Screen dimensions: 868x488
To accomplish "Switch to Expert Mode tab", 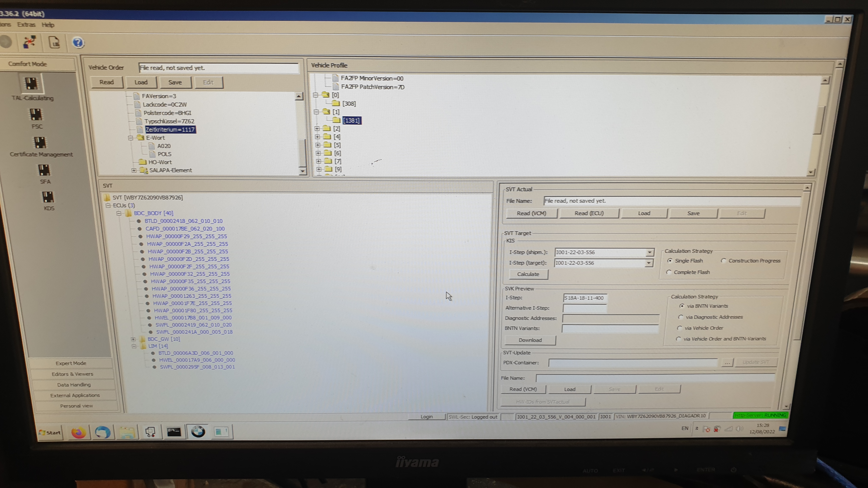I will (71, 363).
